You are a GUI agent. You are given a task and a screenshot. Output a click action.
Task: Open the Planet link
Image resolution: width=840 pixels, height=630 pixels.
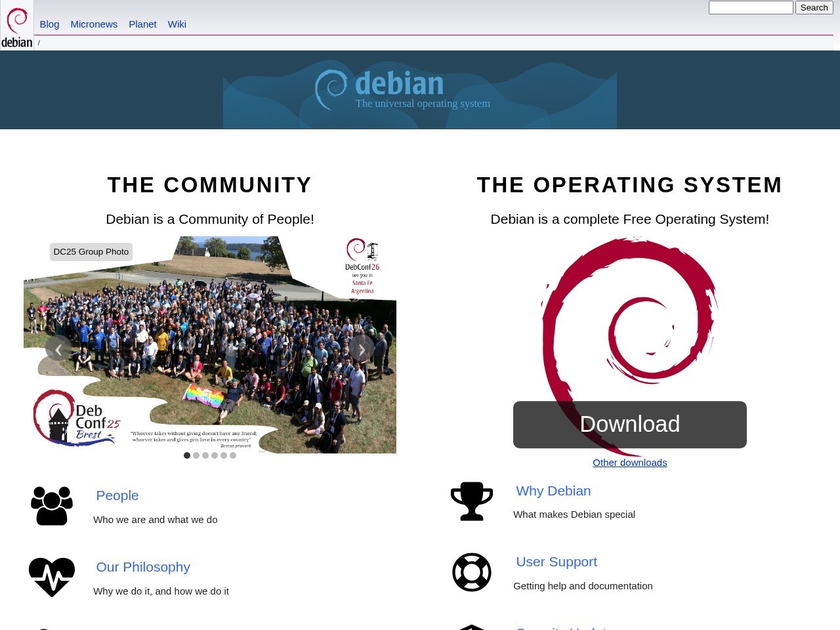point(142,24)
